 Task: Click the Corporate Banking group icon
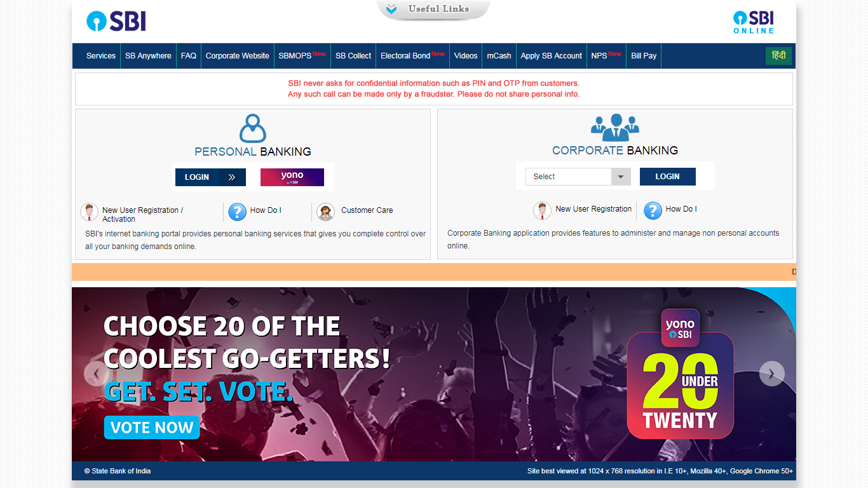(x=614, y=127)
